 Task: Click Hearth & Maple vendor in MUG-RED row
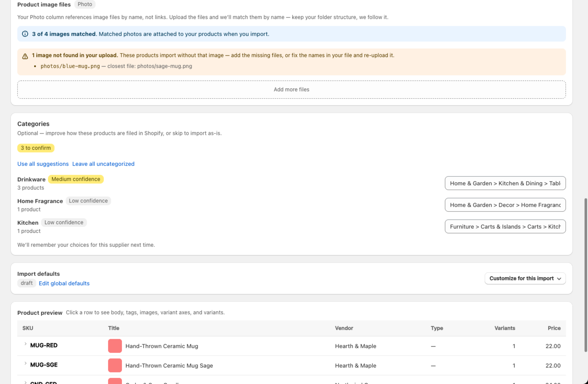(356, 346)
